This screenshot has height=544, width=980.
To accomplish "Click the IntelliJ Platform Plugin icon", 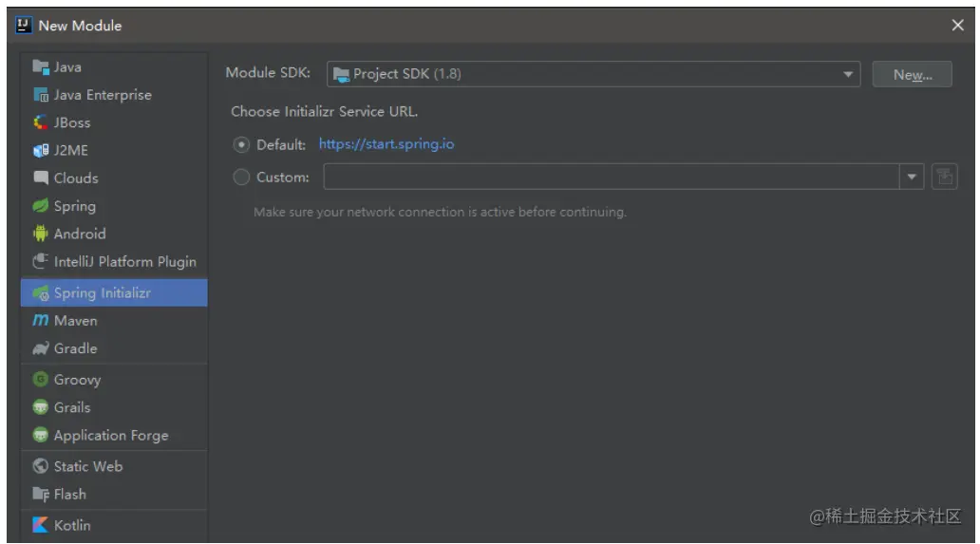I will [x=41, y=261].
